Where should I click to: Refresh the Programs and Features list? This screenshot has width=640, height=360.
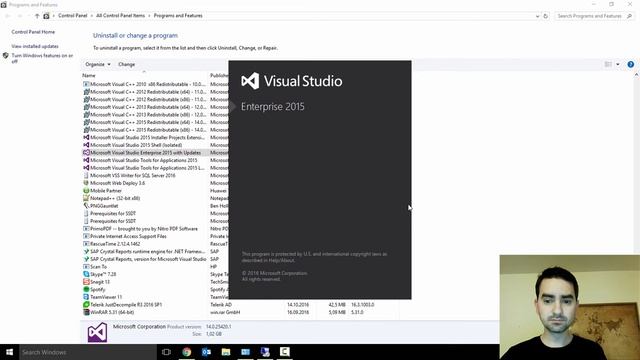click(546, 16)
